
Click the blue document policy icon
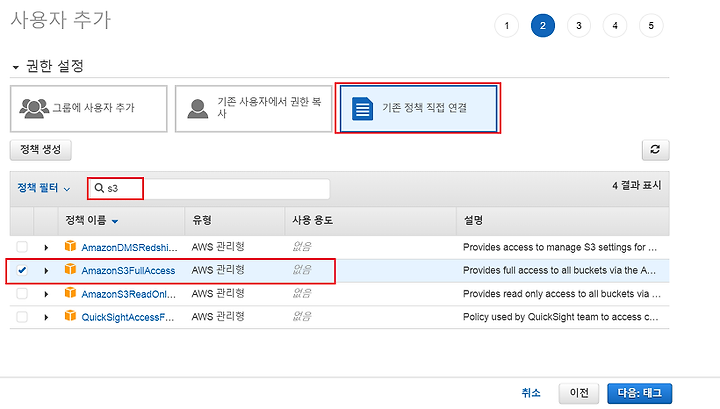(x=362, y=109)
